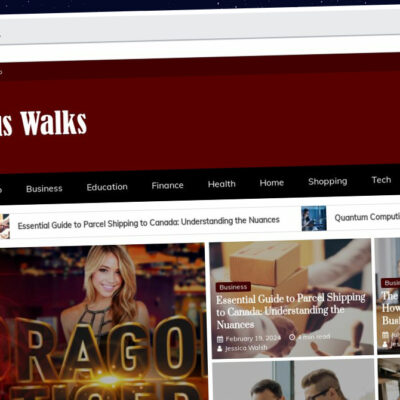Click the Business tag on parcel article

(233, 287)
